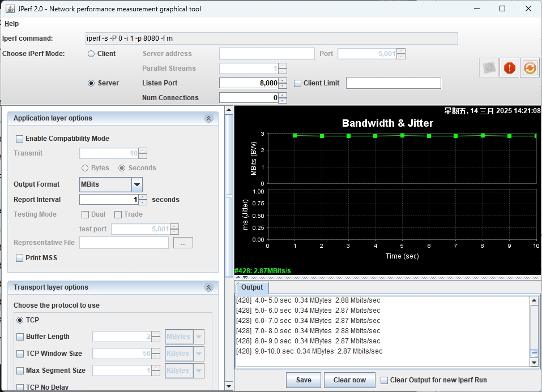Viewport: 542px width, 392px height.
Task: Click the greyed-out Run IPerf icon
Action: click(489, 68)
